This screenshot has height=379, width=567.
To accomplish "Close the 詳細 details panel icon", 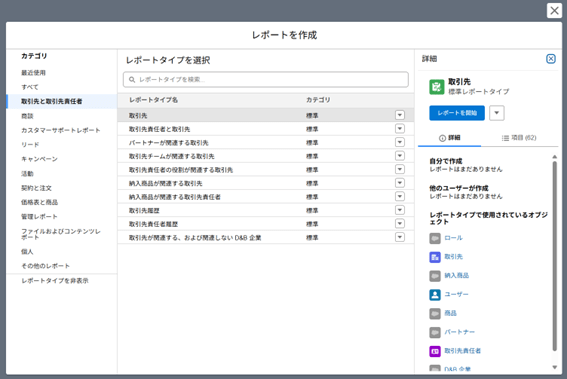I will coord(550,59).
